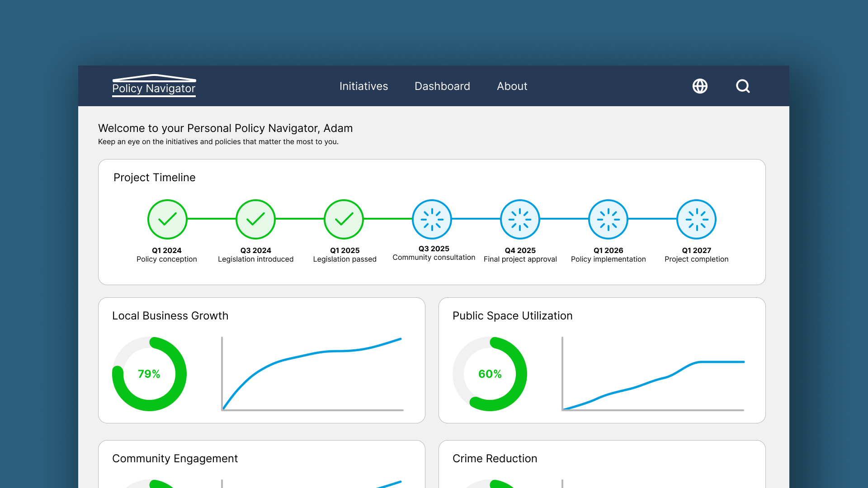Go to the Dashboard nav item
The height and width of the screenshot is (488, 868).
pos(442,86)
